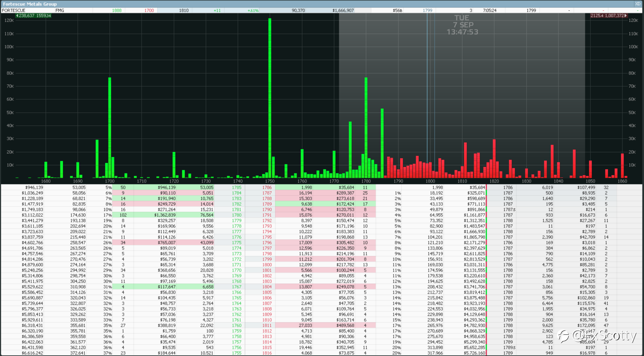This screenshot has width=644, height=356.
Task: Click the 1750 label on the price axis
Action: click(270, 181)
